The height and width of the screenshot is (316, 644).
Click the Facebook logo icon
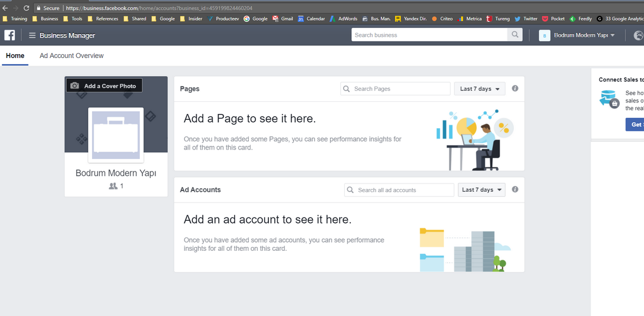pos(9,35)
